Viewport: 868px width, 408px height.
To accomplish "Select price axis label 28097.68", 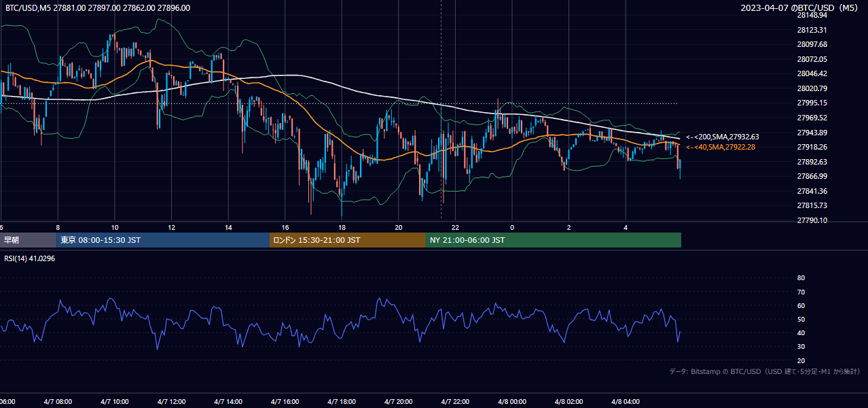I will tap(812, 44).
